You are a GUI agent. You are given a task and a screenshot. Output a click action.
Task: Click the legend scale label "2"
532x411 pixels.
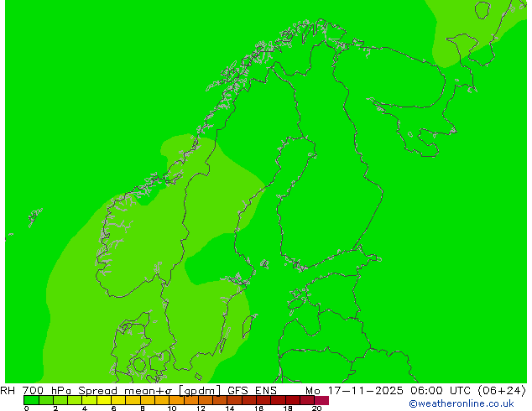[x=55, y=408]
